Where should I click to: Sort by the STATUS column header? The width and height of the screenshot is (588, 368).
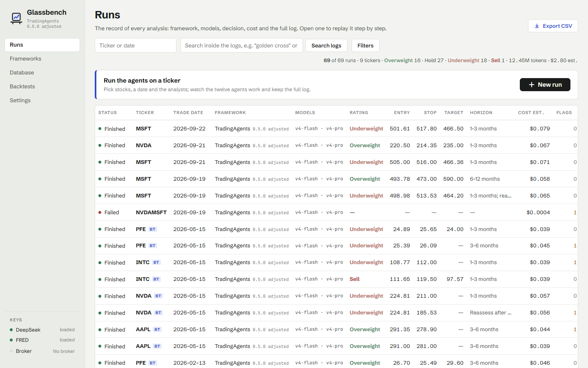click(x=107, y=112)
